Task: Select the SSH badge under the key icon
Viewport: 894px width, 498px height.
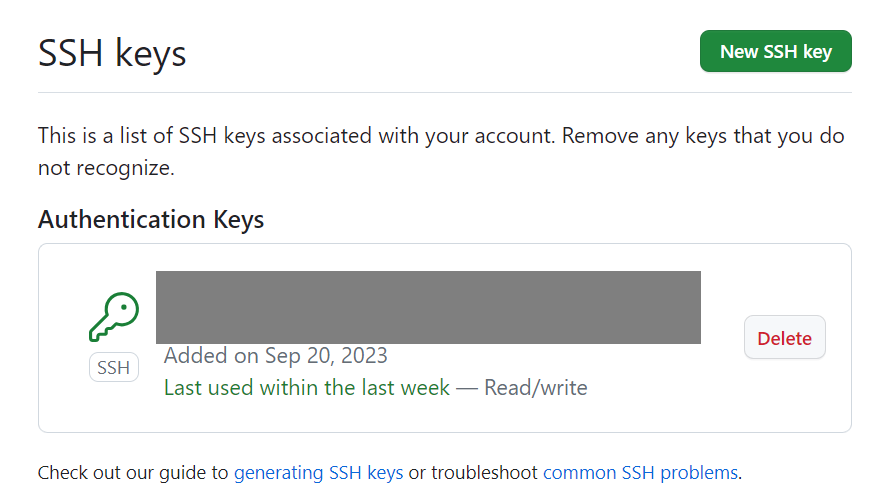Action: coord(114,368)
